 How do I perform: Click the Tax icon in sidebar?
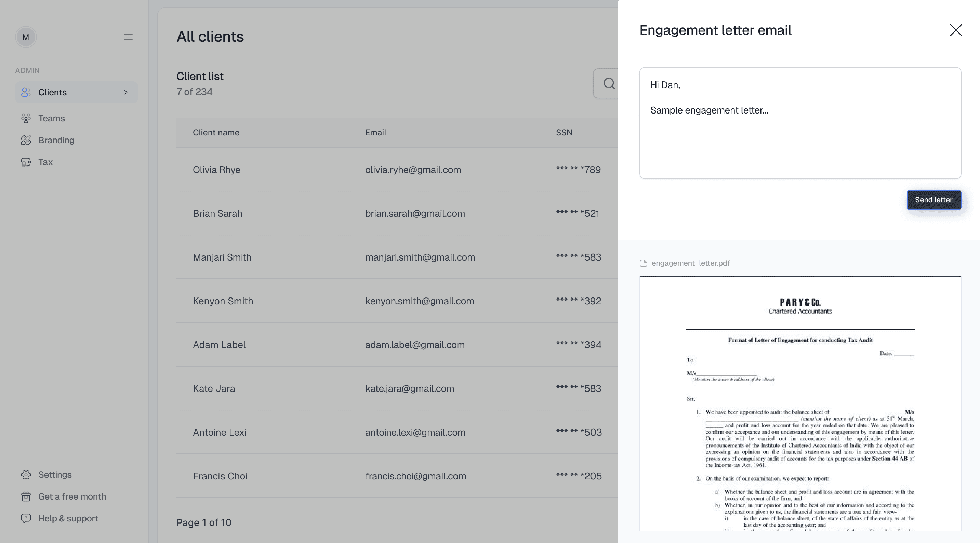coord(26,162)
